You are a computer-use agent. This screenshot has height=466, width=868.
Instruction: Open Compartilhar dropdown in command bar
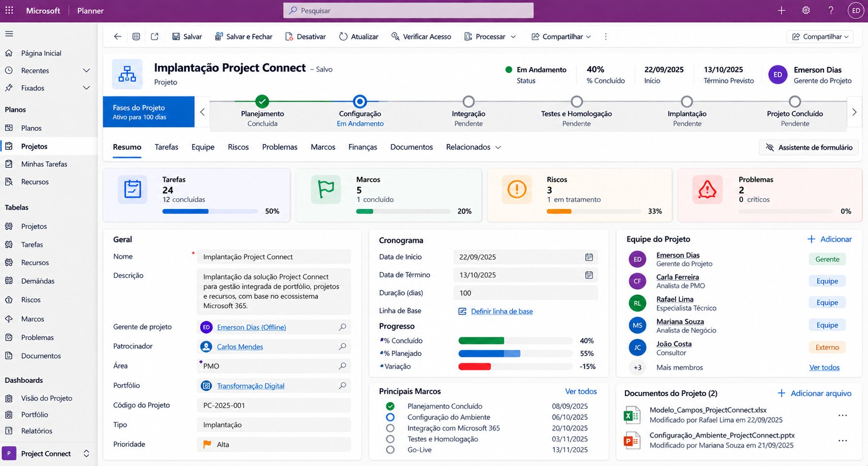(561, 37)
